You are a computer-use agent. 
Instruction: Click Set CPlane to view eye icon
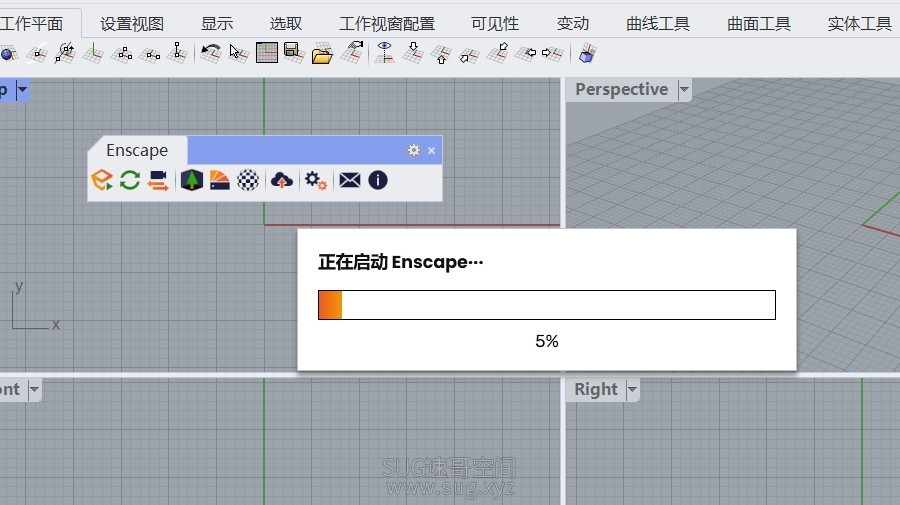pos(385,53)
